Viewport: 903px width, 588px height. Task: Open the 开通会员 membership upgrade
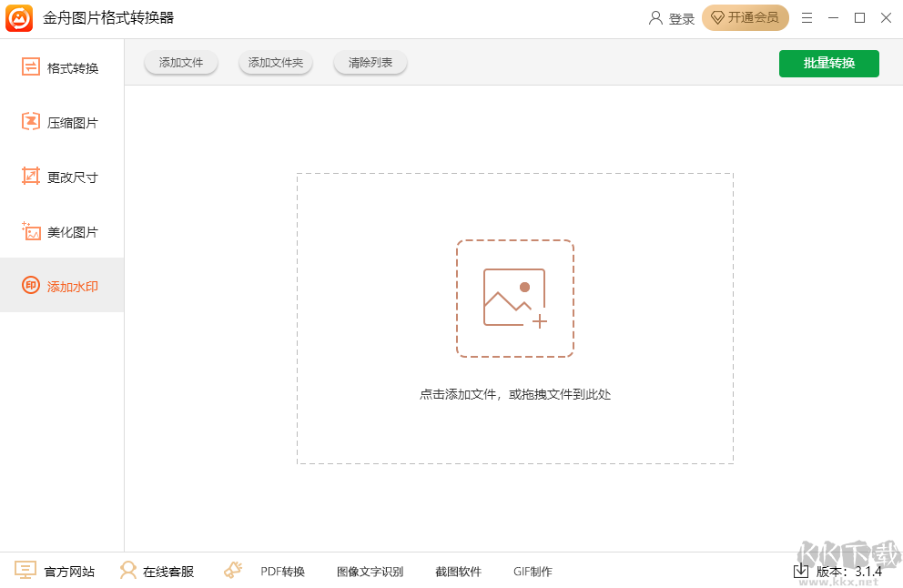tap(746, 17)
